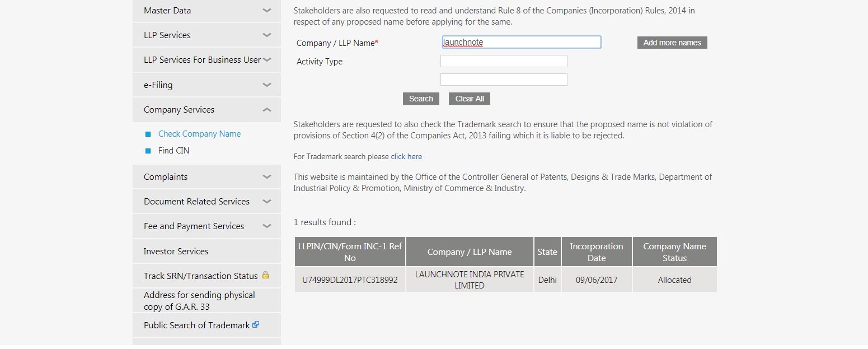Expand LLP Services For Business User chevron
The image size is (868, 349).
(267, 59)
